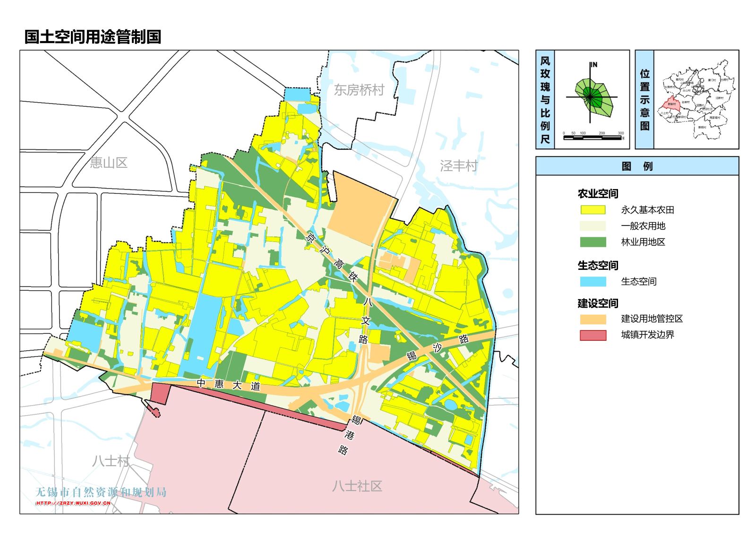Click the north arrow N marker

point(593,65)
